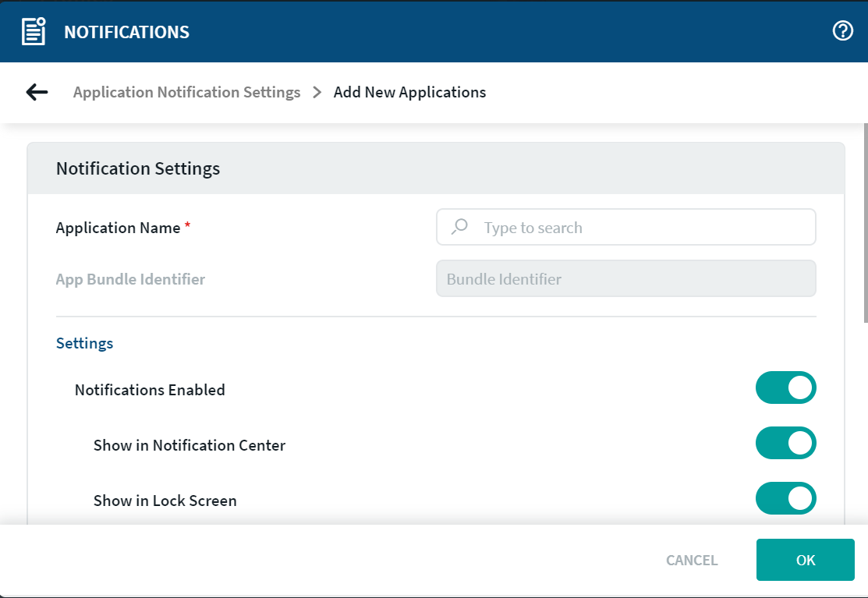Toggle the Show in Lock Screen switch
Image resolution: width=868 pixels, height=598 pixels.
(785, 498)
